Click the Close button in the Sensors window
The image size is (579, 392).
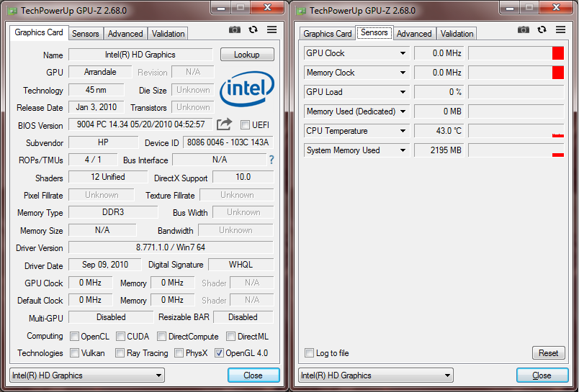[542, 375]
